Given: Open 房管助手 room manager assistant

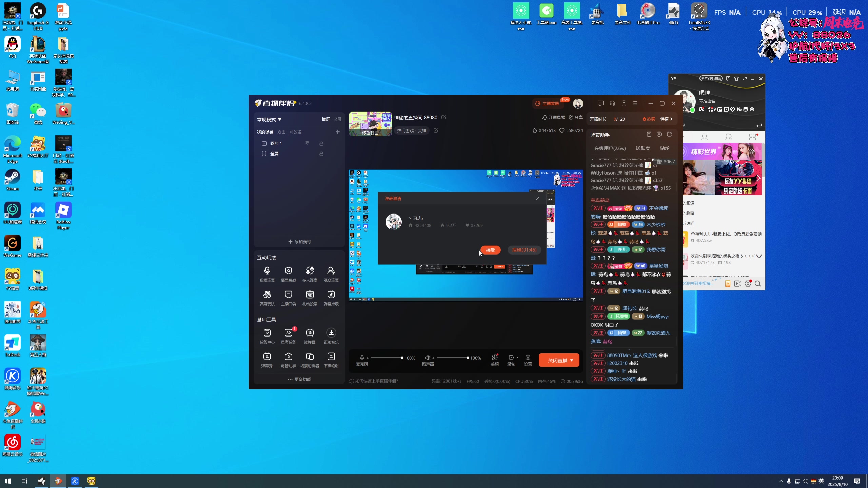Looking at the screenshot, I should coord(288,360).
